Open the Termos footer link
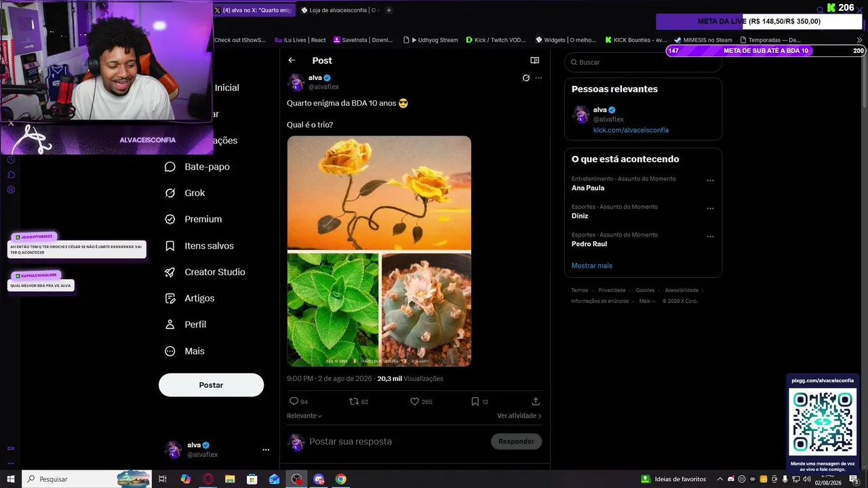 (x=580, y=290)
